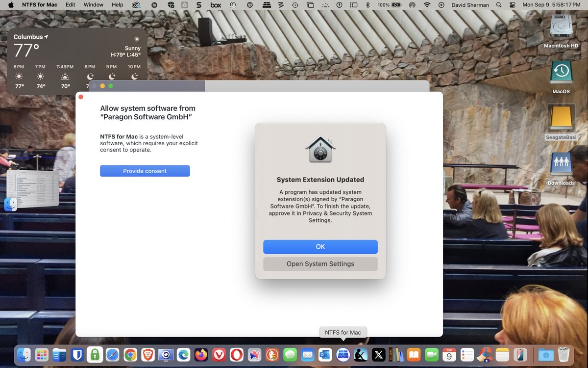Open Messages from the Dock
Image resolution: width=588 pixels, height=368 pixels.
click(x=290, y=354)
